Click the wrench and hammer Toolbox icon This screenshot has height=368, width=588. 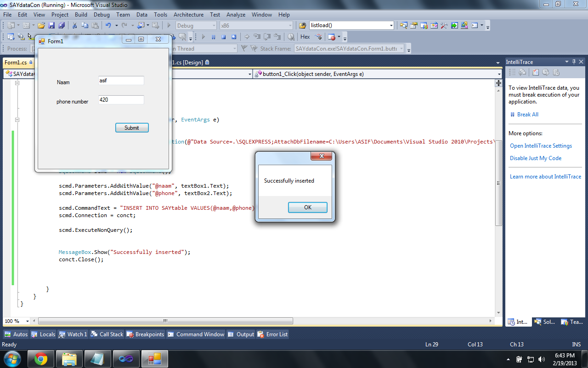point(444,25)
